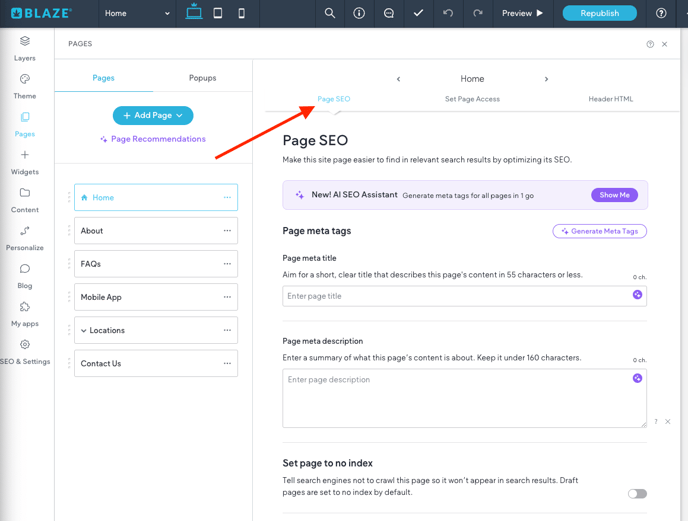Click the Republish button
Image resolution: width=688 pixels, height=521 pixels.
(x=599, y=13)
